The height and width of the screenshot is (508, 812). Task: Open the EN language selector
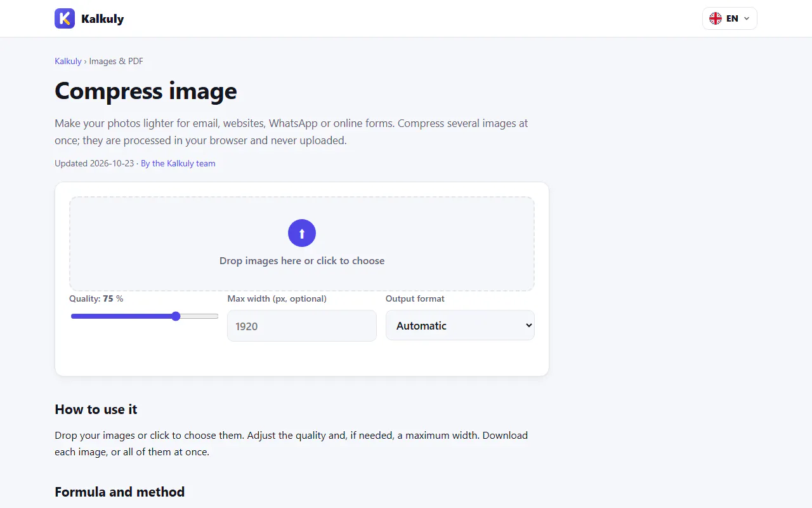[x=730, y=18]
